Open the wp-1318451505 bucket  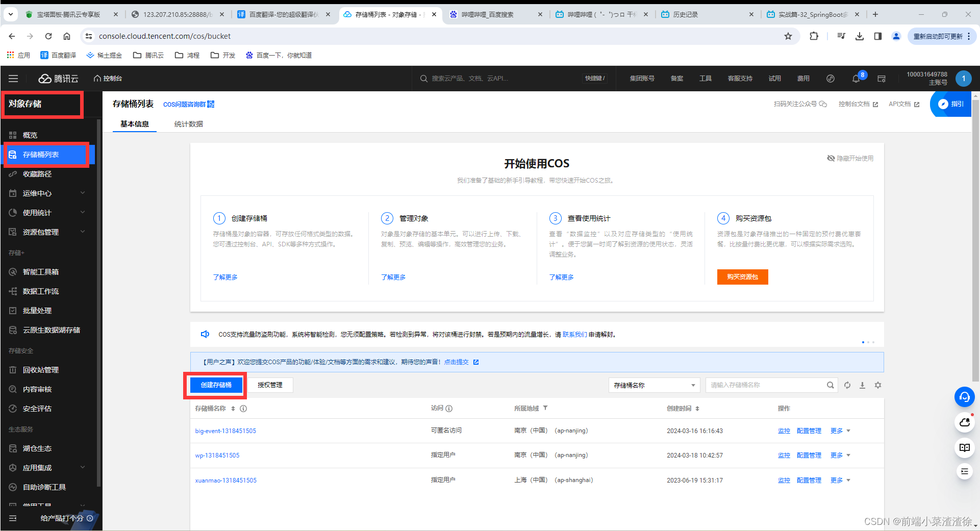click(217, 455)
